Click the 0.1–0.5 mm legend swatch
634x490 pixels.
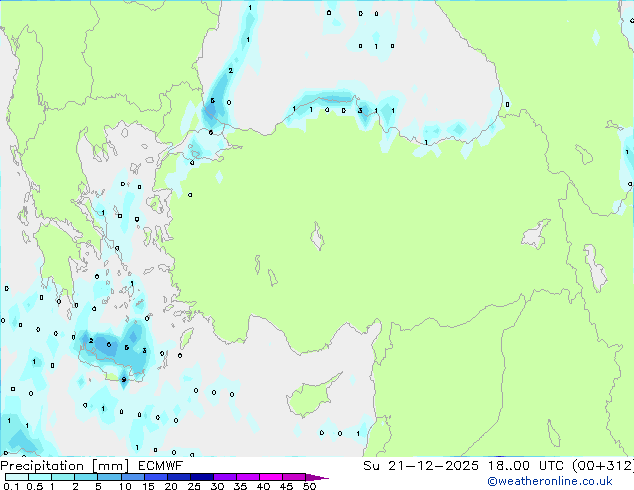tap(17, 477)
